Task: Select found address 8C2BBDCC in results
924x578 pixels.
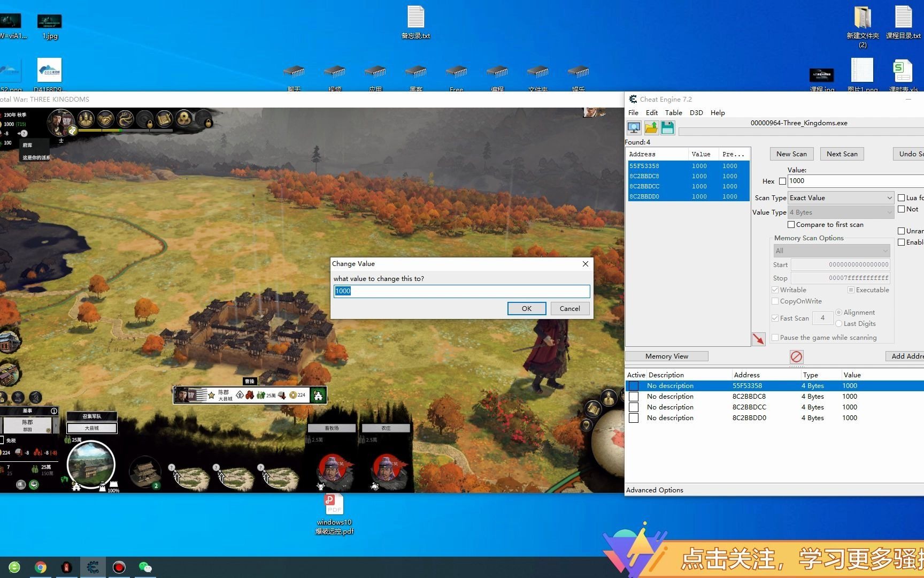Action: coord(689,187)
